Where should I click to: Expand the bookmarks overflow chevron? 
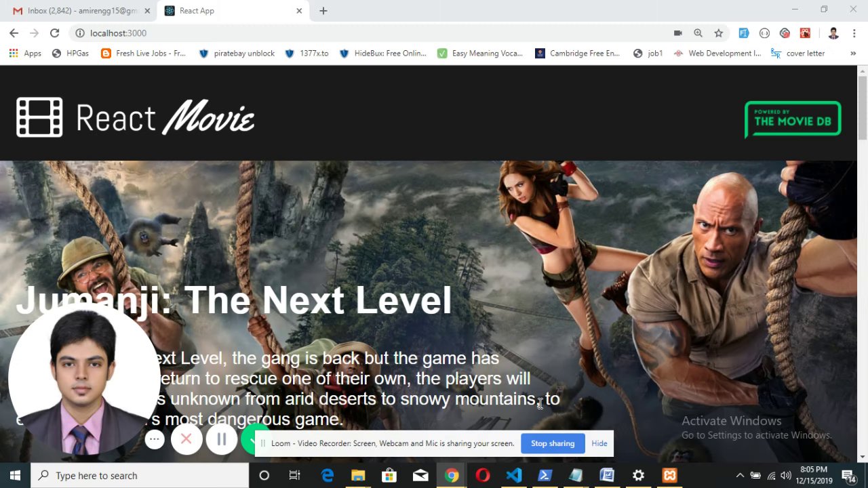tap(853, 53)
